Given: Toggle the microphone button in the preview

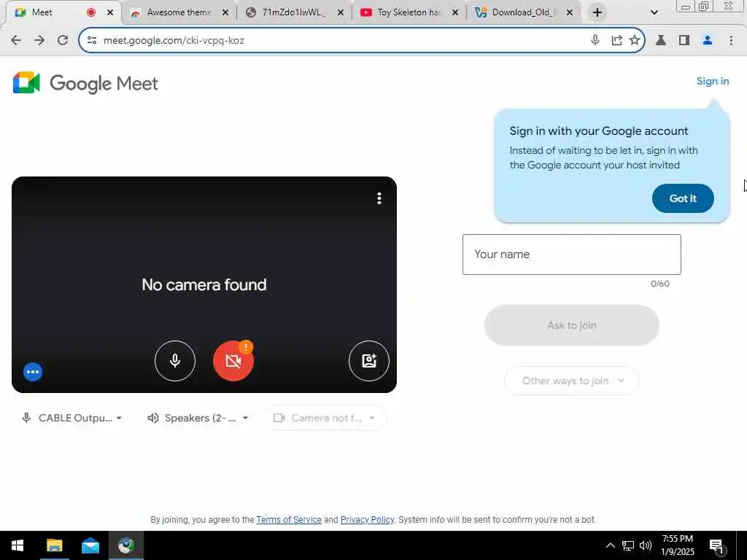Looking at the screenshot, I should (175, 360).
